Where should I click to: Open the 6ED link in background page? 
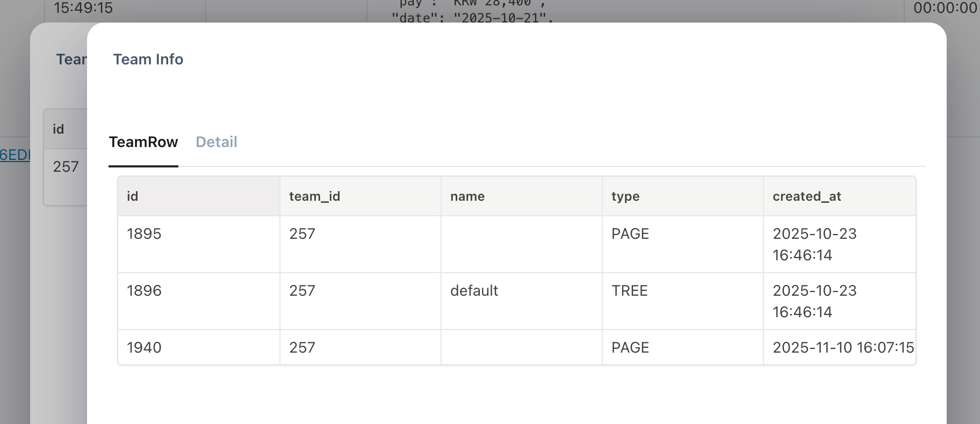(15, 155)
